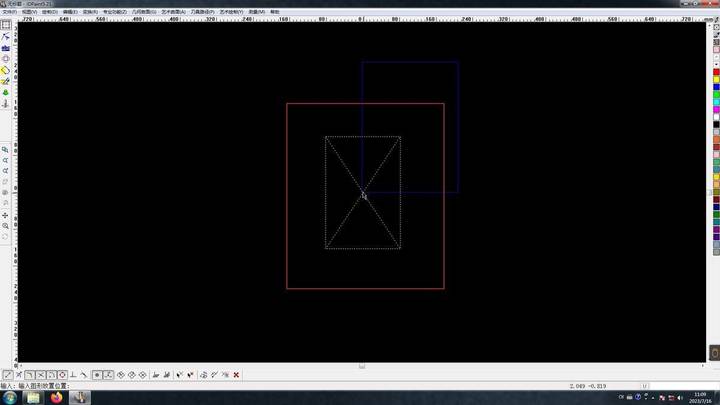
Task: Toggle tangent snap icon right of the perpendicular snap
Action: coord(84,375)
